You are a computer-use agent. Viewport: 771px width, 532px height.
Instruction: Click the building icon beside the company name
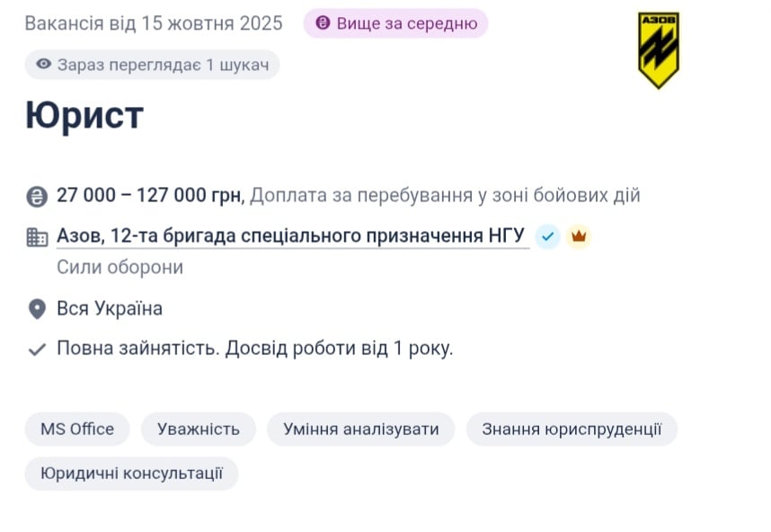[x=36, y=235]
